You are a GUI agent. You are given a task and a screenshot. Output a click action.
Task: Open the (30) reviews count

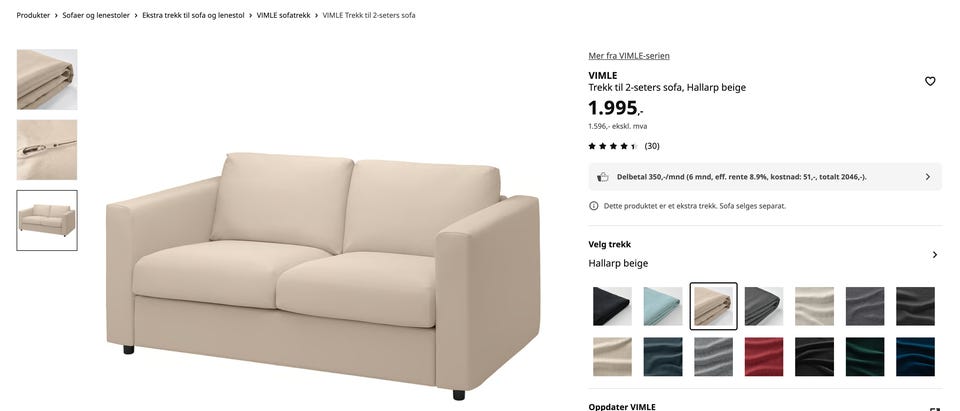tap(652, 146)
